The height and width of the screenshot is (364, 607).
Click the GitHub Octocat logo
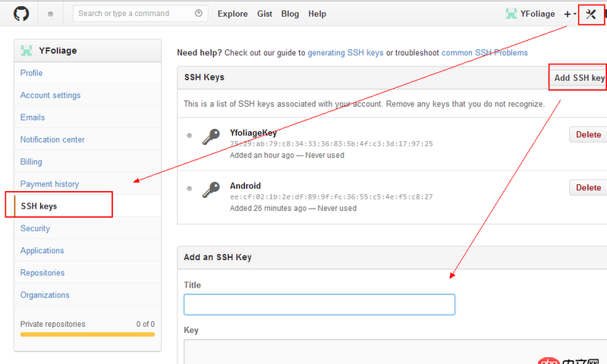[20, 14]
